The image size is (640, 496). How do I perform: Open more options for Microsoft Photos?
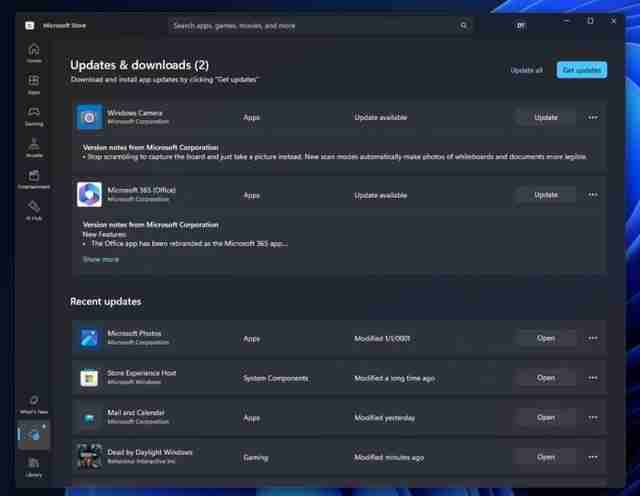593,338
